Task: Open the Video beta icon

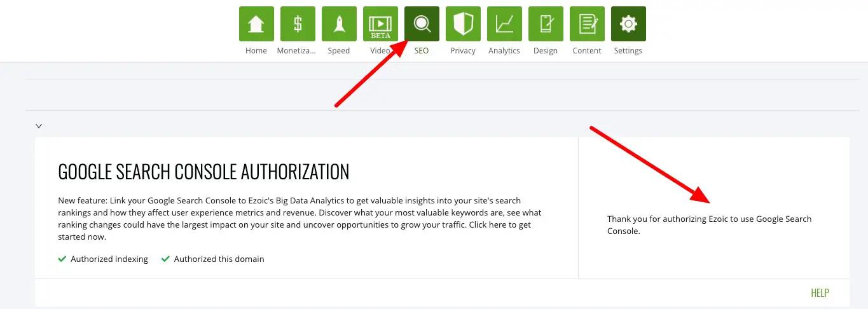Action: tap(380, 24)
